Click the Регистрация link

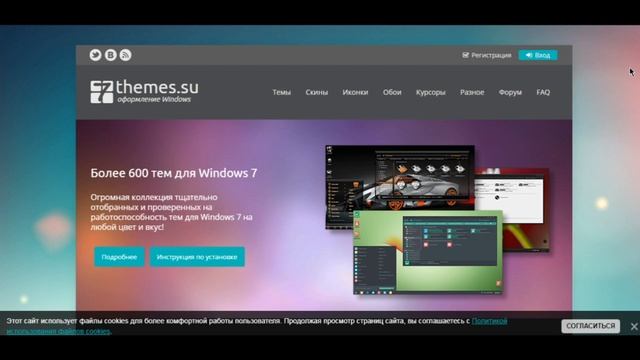(x=487, y=55)
